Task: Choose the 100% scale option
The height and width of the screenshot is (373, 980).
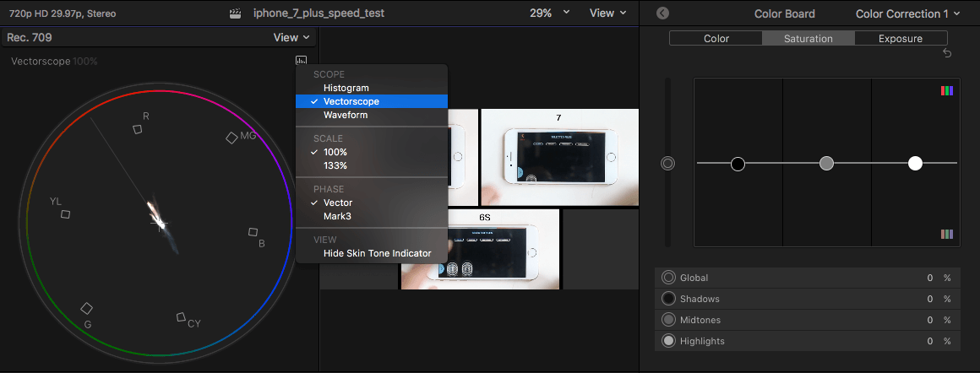Action: pyautogui.click(x=335, y=152)
